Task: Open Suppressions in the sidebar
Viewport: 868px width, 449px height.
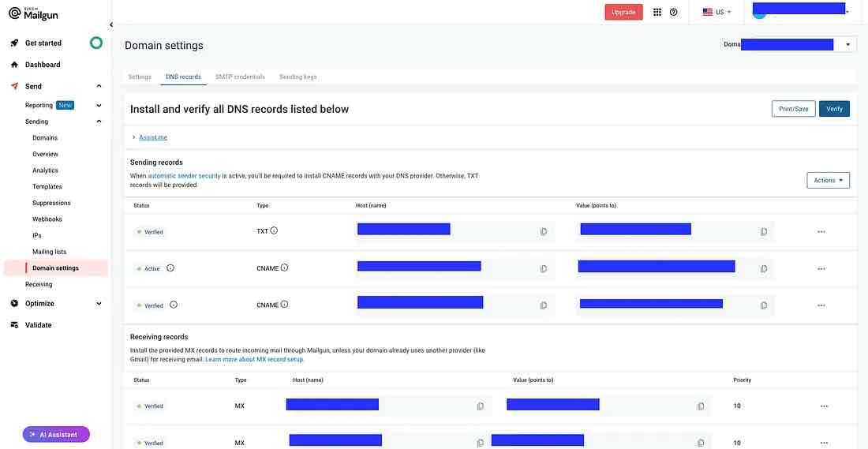Action: coord(51,203)
